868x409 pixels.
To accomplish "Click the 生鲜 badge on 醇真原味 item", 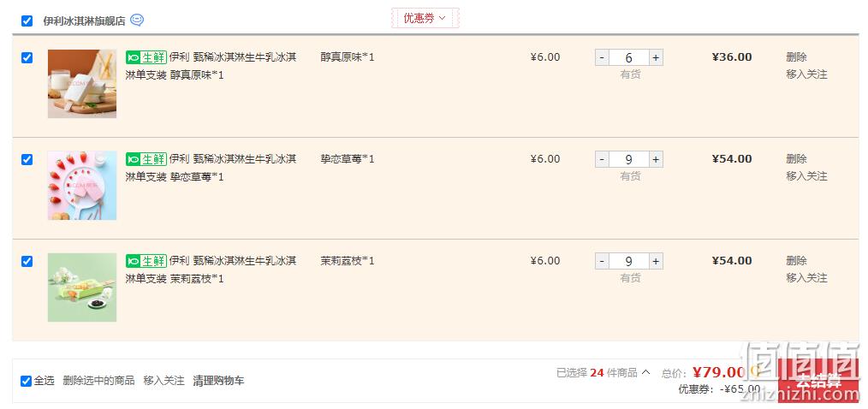I will click(146, 57).
